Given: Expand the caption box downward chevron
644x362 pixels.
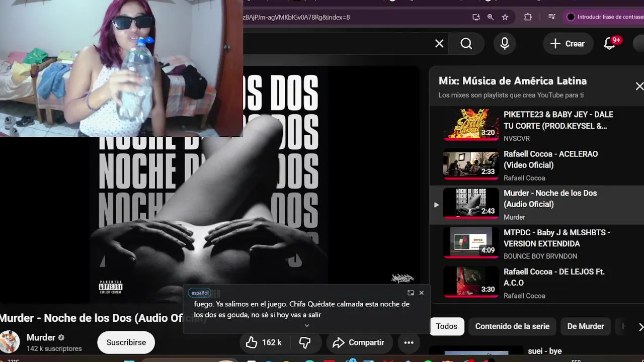Looking at the screenshot, I should click(x=307, y=325).
